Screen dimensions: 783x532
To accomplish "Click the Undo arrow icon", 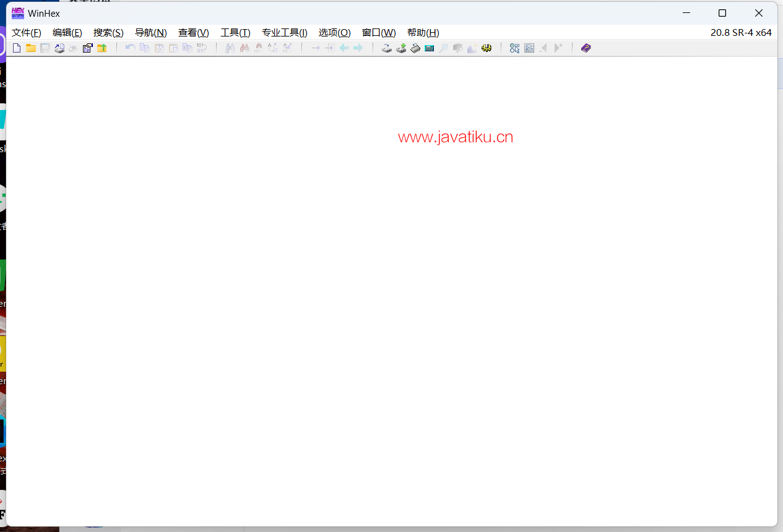I will [x=130, y=48].
